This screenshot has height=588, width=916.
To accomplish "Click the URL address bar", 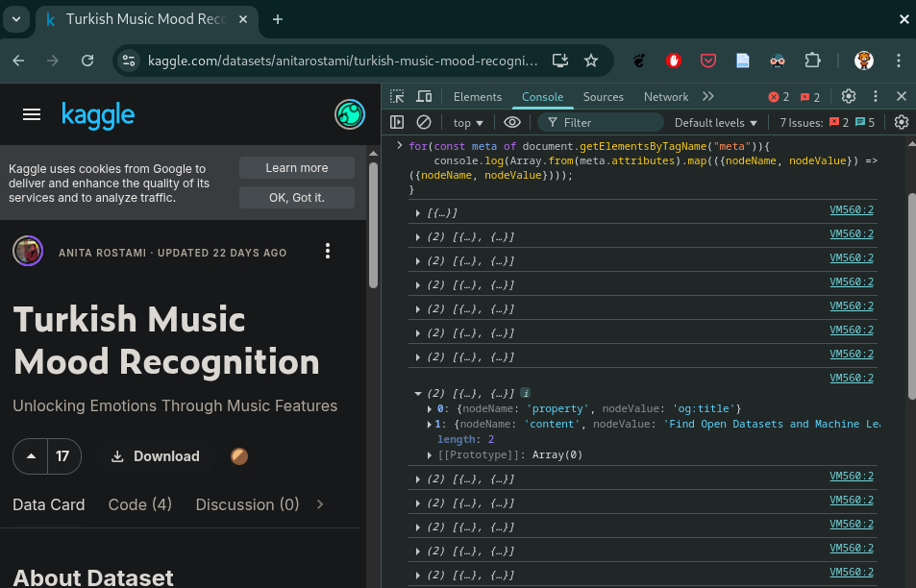I will pos(342,61).
